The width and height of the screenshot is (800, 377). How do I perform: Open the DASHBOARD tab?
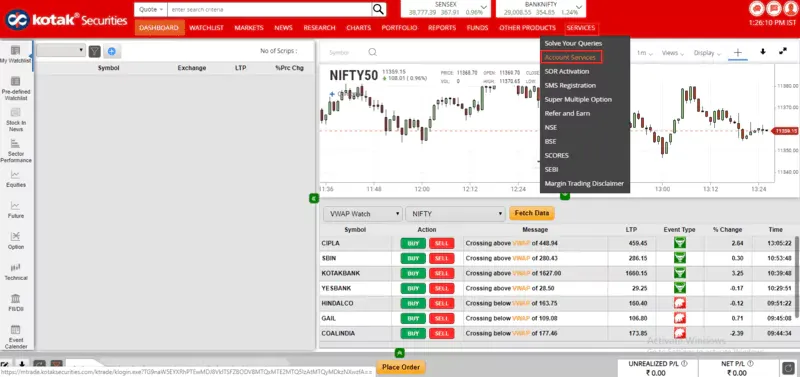pyautogui.click(x=159, y=28)
